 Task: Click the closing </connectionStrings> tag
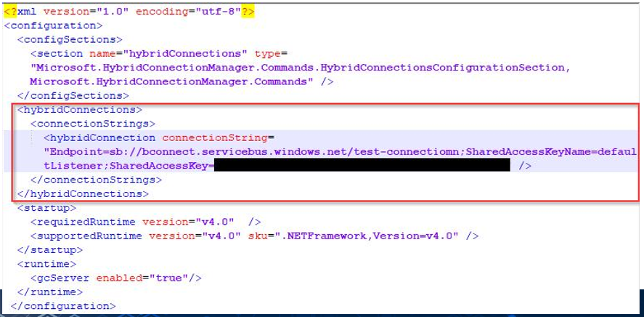(96, 180)
